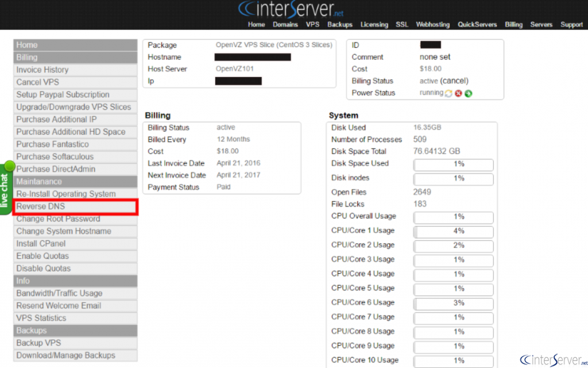Go to Licensing in the top navigation

pos(374,24)
